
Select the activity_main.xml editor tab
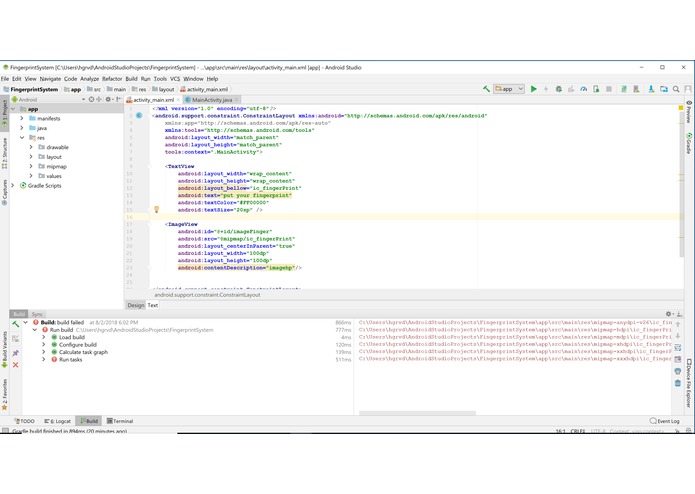point(153,100)
